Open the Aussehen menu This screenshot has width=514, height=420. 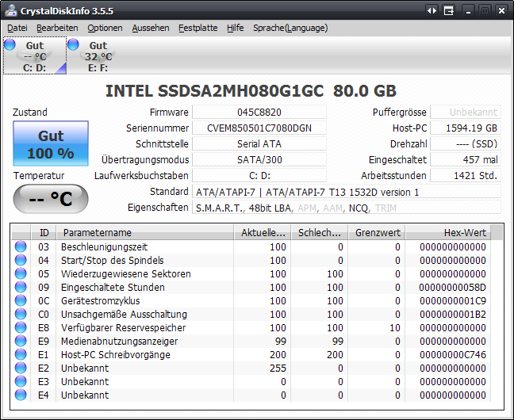tap(151, 29)
